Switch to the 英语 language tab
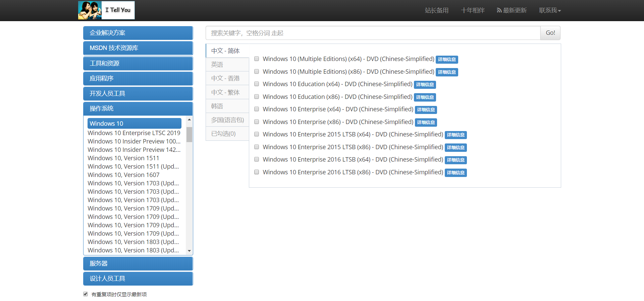 [x=227, y=64]
